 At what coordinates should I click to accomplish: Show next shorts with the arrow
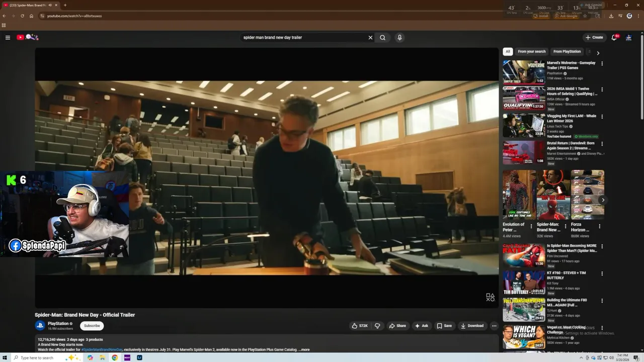click(603, 200)
